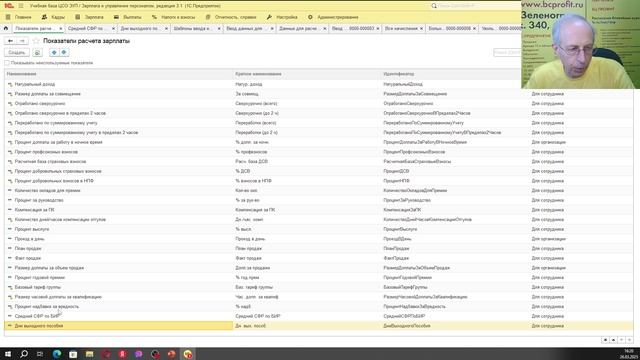The height and width of the screenshot is (360, 640).
Task: Open the Кадры section
Action: [53, 17]
